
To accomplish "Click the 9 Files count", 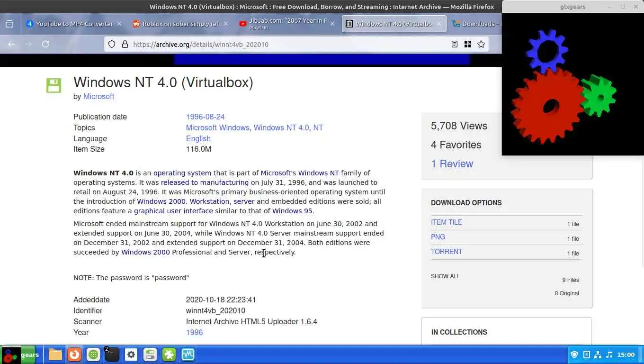I will (x=571, y=280).
